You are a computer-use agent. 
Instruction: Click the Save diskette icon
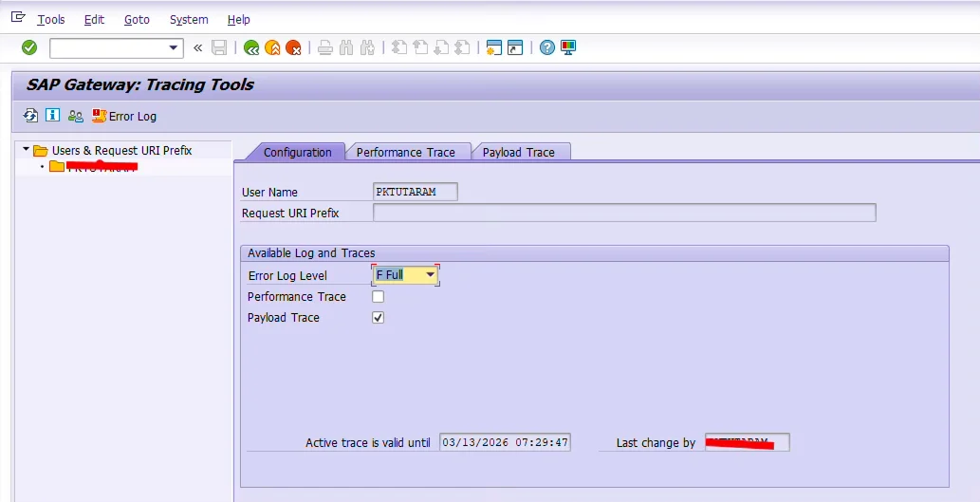219,47
